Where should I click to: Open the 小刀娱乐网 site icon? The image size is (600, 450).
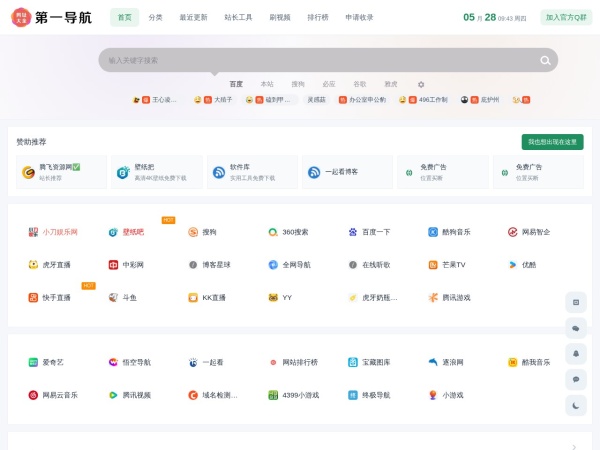tap(33, 232)
